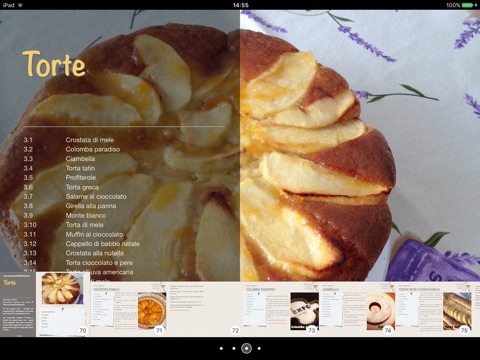Tap the last chapter page dot
This screenshot has height=360, width=480.
(x=259, y=348)
